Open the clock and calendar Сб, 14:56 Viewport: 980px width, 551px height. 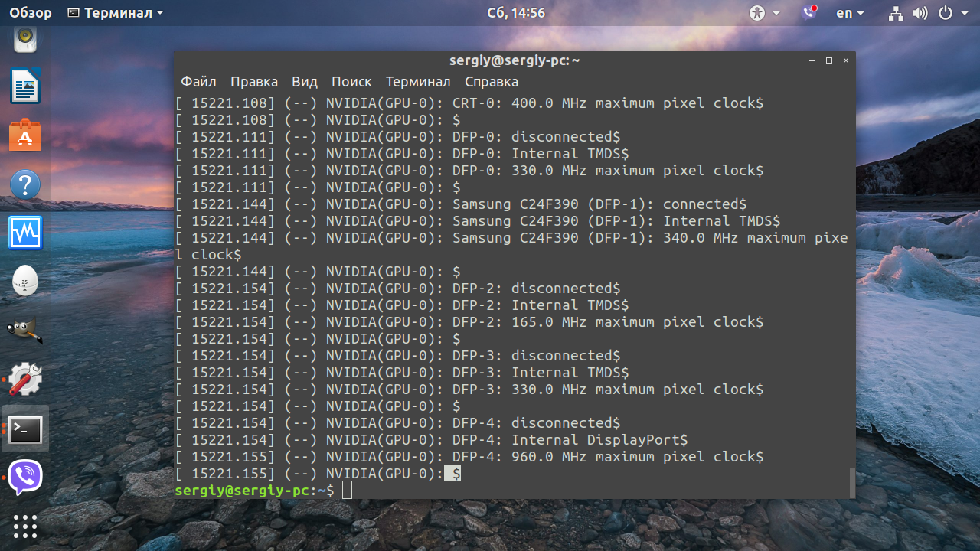point(516,13)
